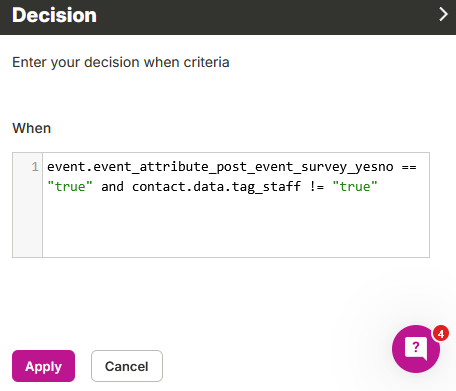Click the second green "true" string
The width and height of the screenshot is (456, 391).
[355, 187]
